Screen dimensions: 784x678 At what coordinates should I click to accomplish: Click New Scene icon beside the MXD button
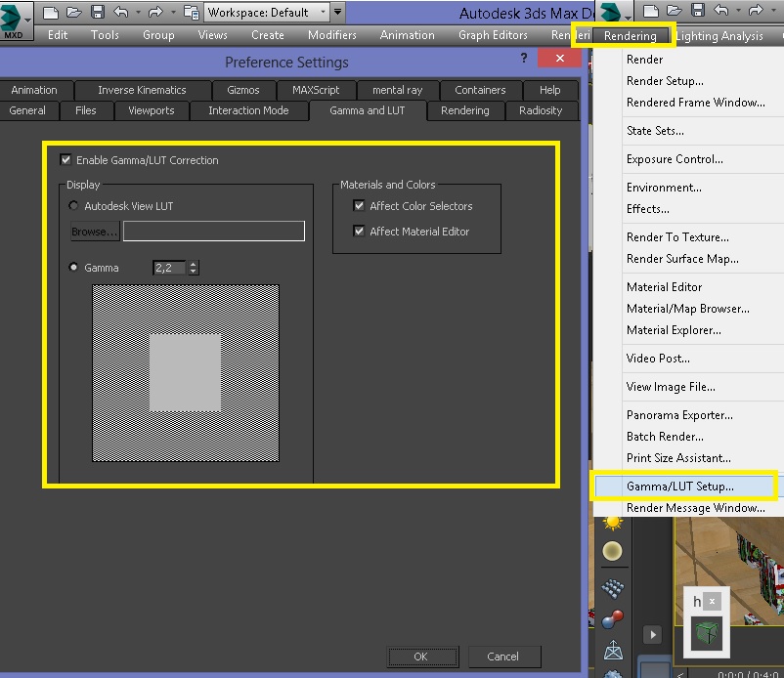click(51, 13)
